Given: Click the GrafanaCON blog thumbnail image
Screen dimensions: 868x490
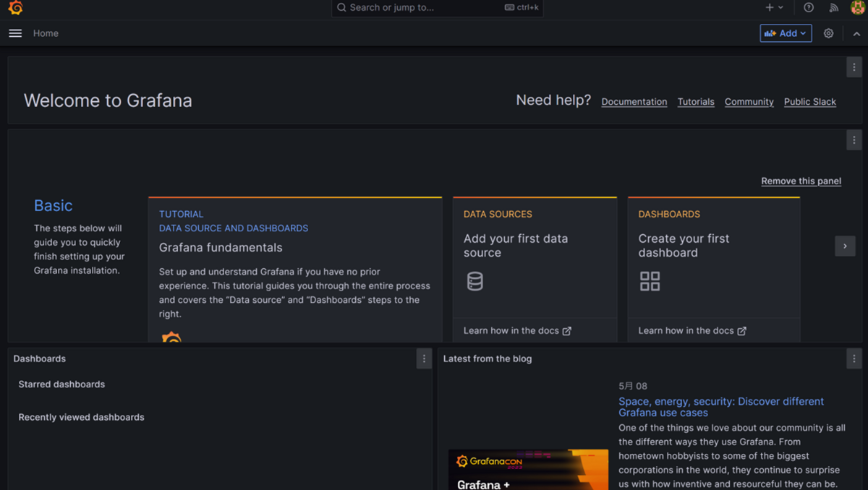Looking at the screenshot, I should (x=528, y=470).
